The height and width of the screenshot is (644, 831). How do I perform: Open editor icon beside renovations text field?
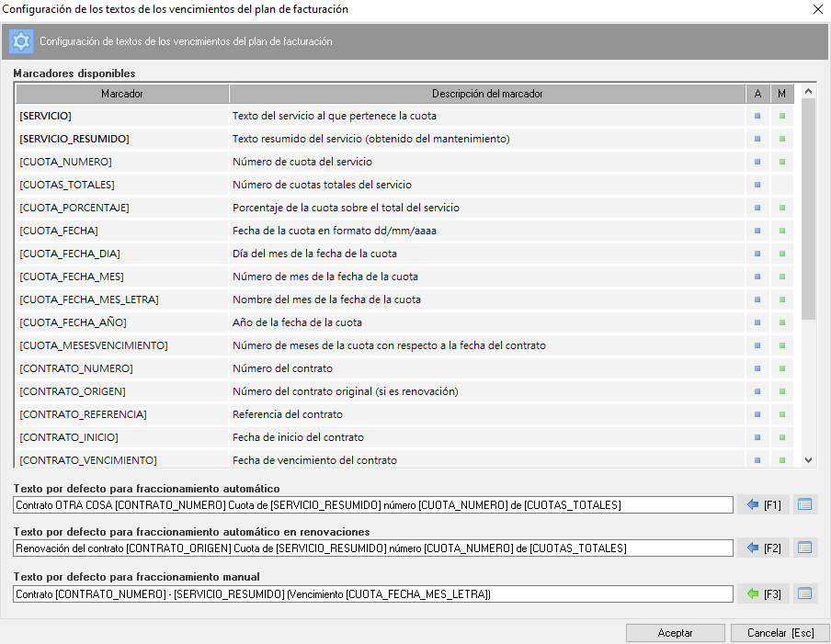pos(805,548)
